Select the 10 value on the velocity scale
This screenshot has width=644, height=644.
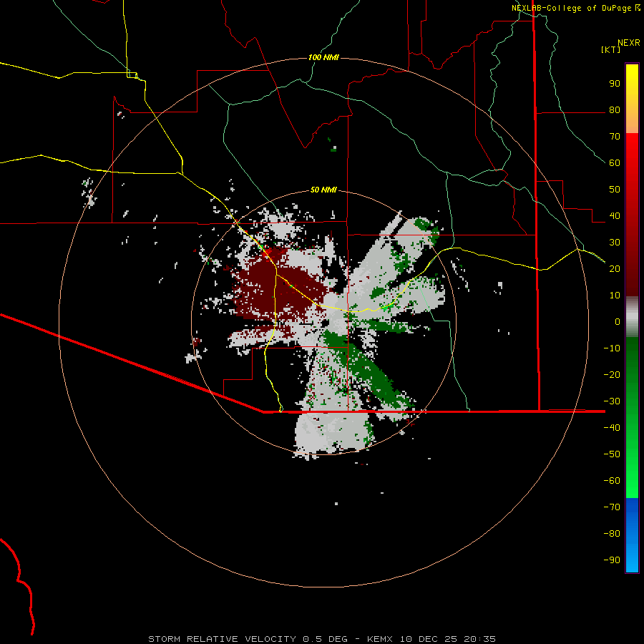(x=615, y=296)
